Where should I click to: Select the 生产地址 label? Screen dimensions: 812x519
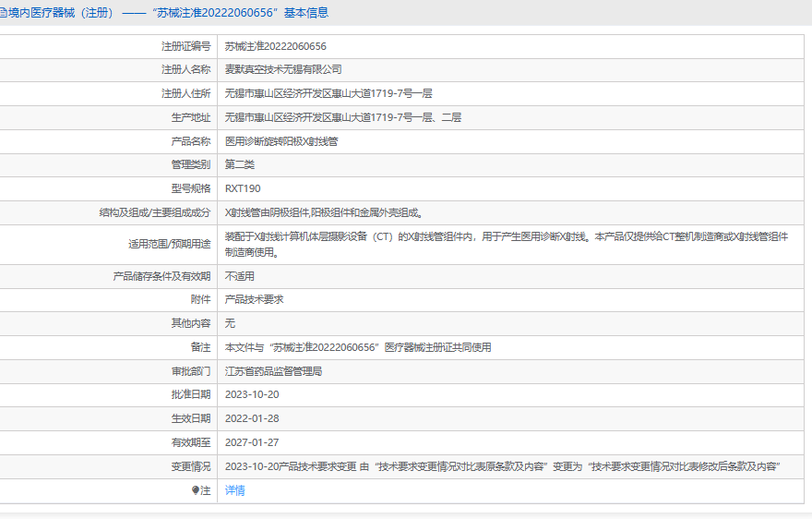(191, 117)
